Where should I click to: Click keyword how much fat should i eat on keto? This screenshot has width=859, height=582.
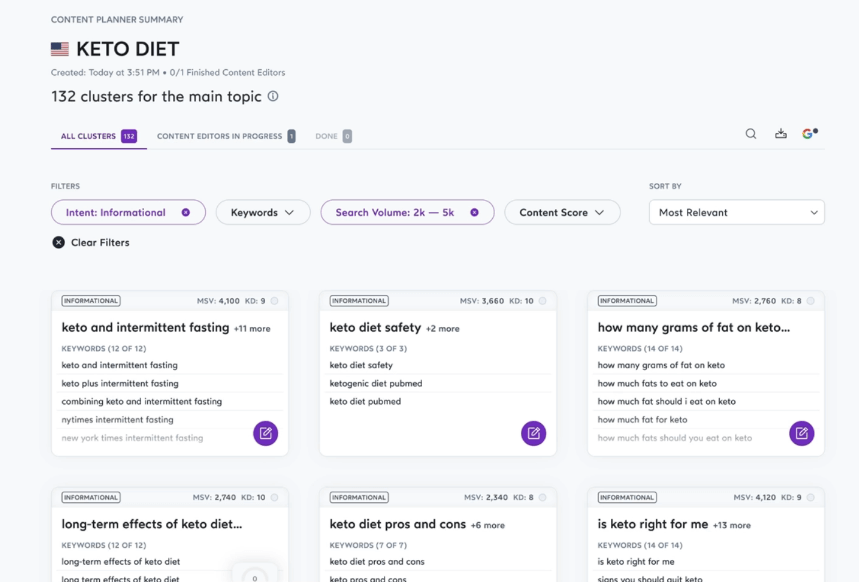click(x=666, y=402)
